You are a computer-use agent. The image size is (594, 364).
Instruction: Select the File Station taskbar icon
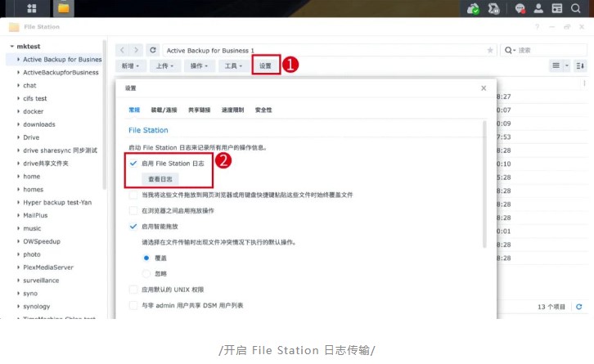(63, 8)
